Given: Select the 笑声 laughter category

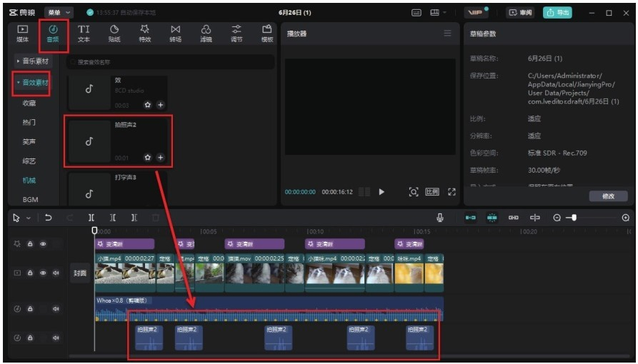Looking at the screenshot, I should [29, 142].
